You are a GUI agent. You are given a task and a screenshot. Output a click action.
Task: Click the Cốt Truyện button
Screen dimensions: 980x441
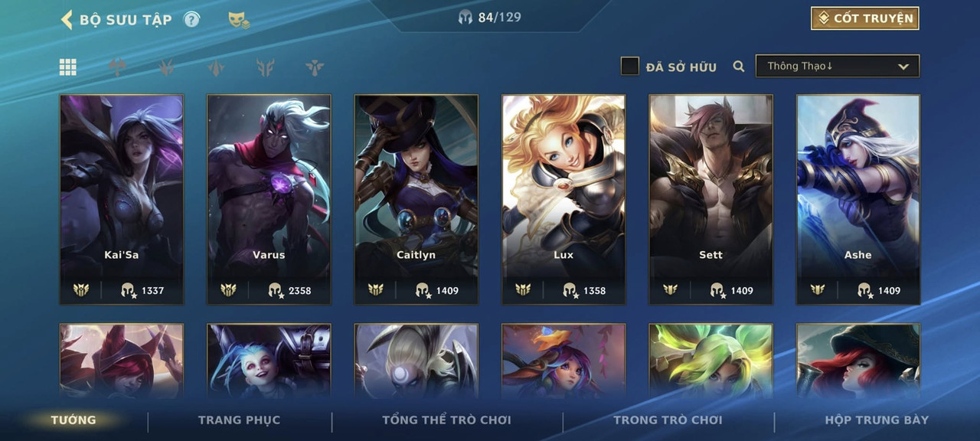coord(865,18)
